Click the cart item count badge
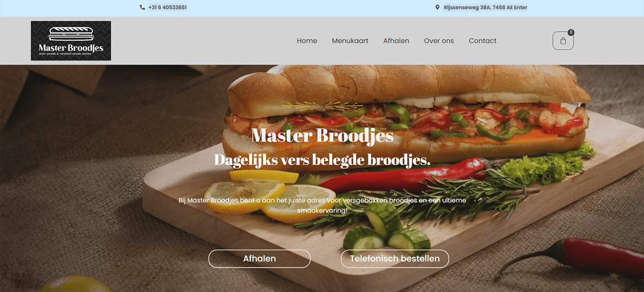This screenshot has width=644, height=292. 571,33
